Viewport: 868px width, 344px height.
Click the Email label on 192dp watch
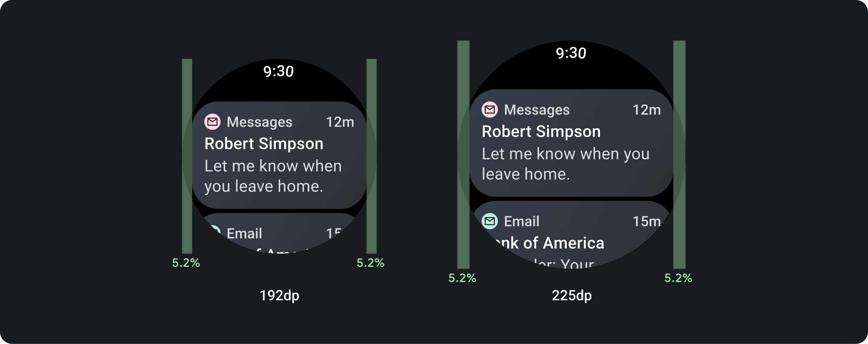[x=244, y=234]
